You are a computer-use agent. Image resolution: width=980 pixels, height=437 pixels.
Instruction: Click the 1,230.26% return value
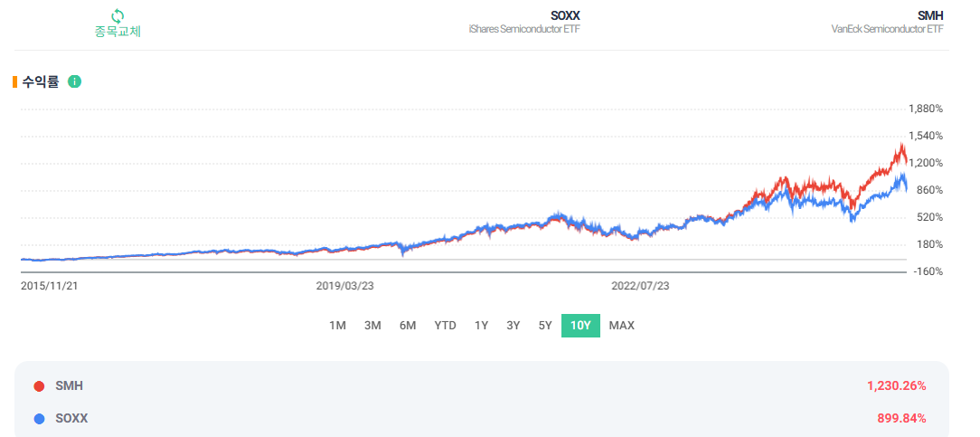tap(896, 386)
